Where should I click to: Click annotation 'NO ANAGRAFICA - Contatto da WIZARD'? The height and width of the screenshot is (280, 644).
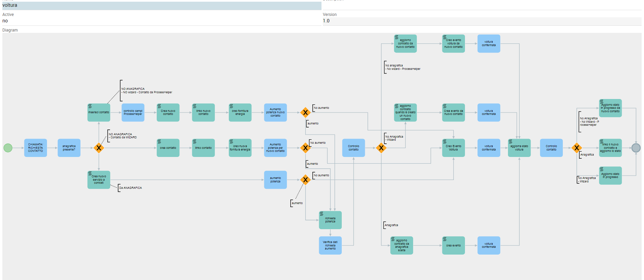pyautogui.click(x=123, y=136)
